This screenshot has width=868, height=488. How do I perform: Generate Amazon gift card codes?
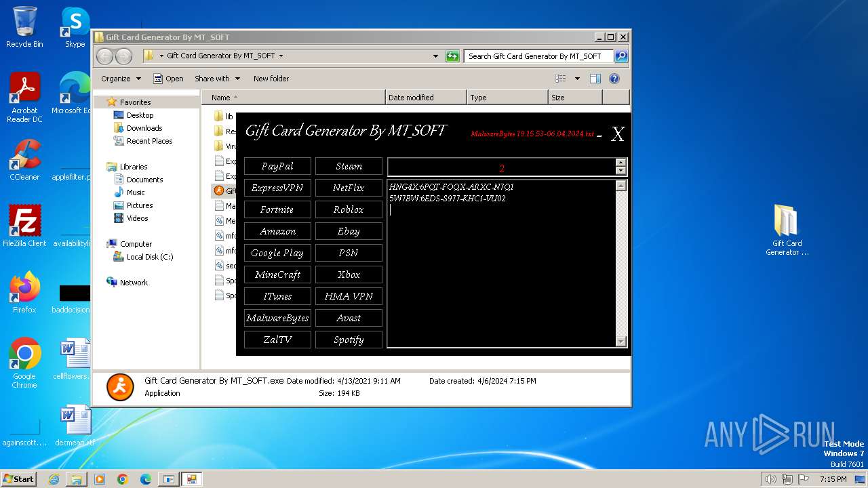click(x=277, y=231)
